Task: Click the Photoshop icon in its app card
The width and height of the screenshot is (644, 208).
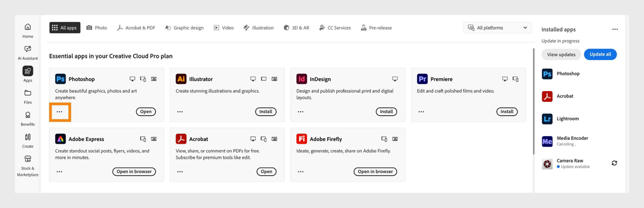Action: click(x=60, y=79)
